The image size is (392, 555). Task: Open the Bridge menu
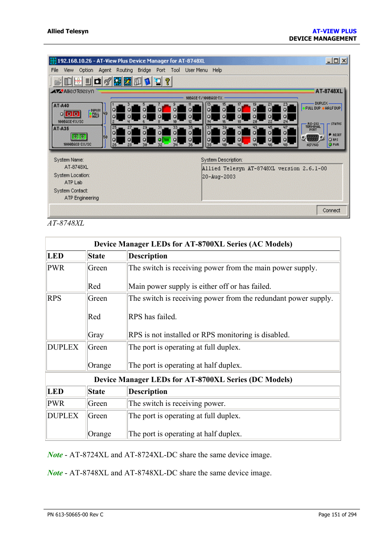tap(144, 70)
